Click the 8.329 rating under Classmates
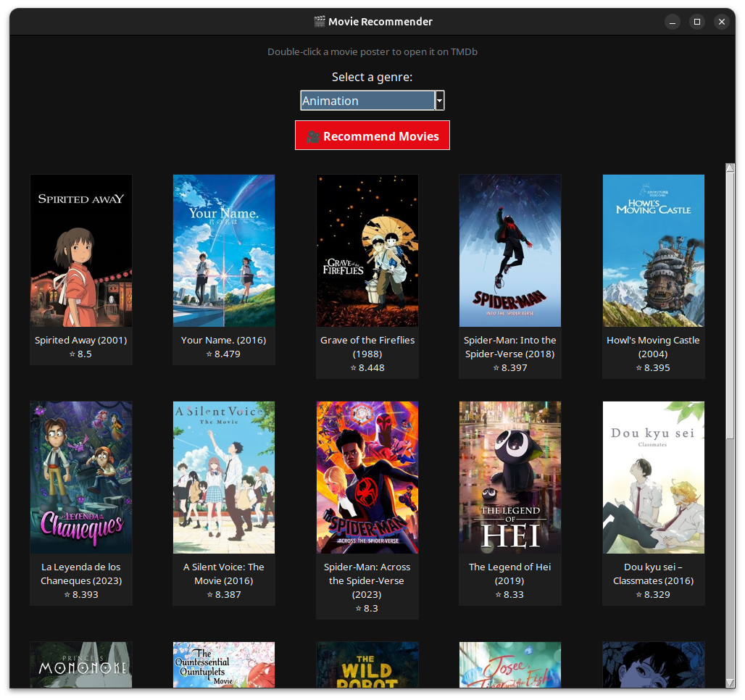This screenshot has width=745, height=700. [653, 594]
